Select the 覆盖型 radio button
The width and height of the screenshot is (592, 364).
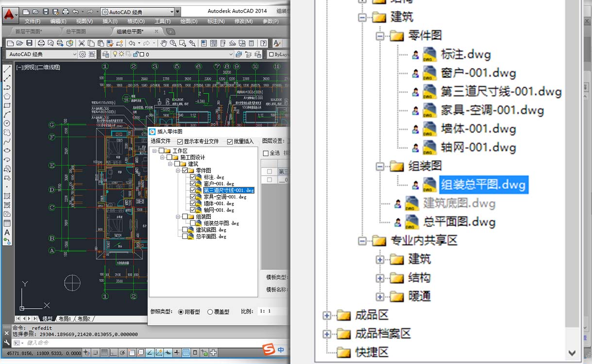pyautogui.click(x=210, y=312)
